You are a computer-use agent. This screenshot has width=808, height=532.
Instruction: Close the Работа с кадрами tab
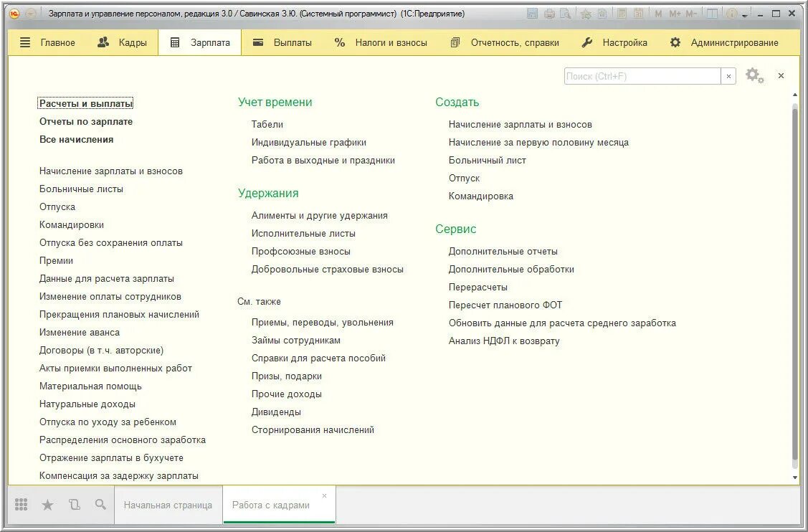click(x=324, y=496)
